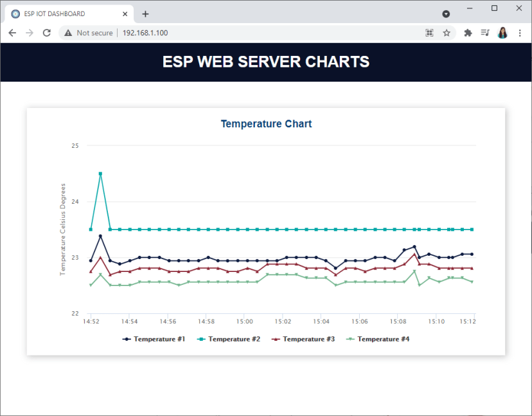Image resolution: width=532 pixels, height=416 pixels.
Task: Open the Chrome three-dot menu
Action: [520, 32]
